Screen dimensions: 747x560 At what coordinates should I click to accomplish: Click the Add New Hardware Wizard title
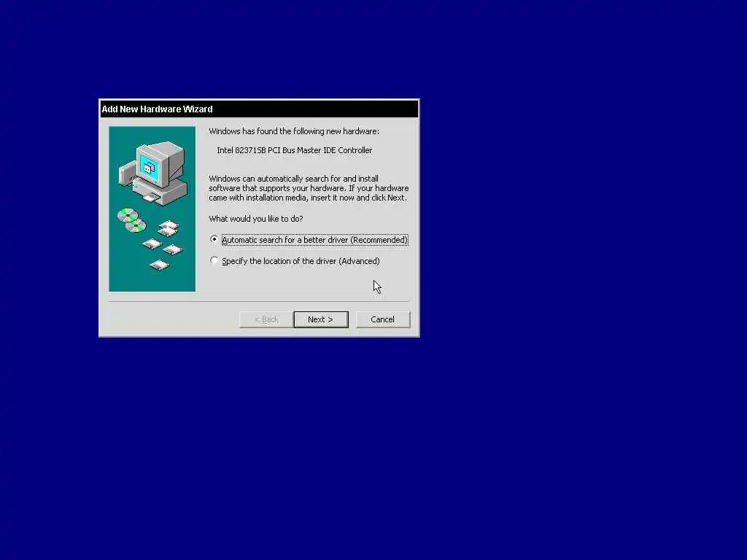pos(158,109)
